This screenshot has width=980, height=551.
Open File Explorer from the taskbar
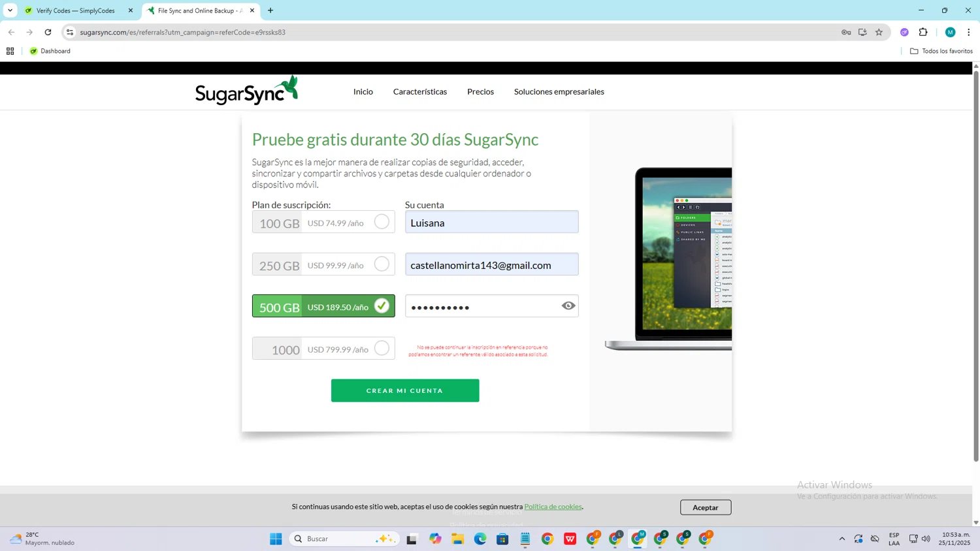tap(457, 539)
